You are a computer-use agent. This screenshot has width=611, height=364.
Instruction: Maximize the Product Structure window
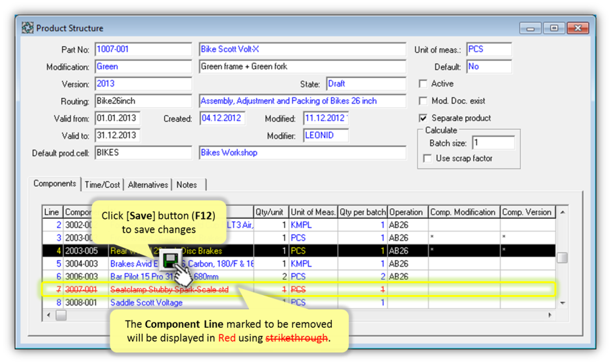(554, 28)
